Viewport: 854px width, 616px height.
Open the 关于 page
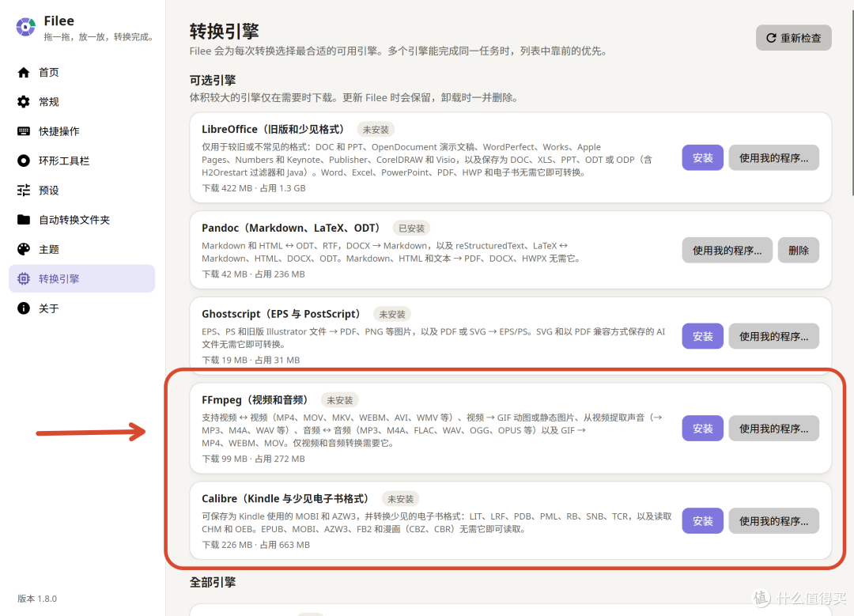click(x=81, y=308)
